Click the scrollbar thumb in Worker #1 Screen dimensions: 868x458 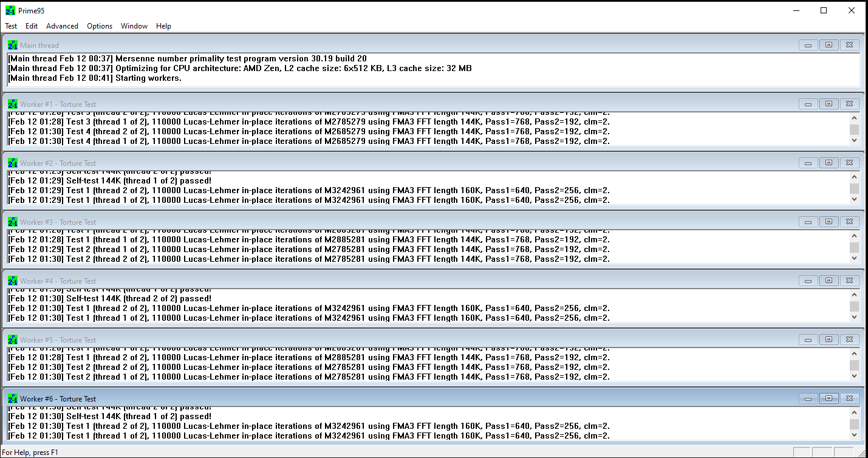(x=854, y=130)
